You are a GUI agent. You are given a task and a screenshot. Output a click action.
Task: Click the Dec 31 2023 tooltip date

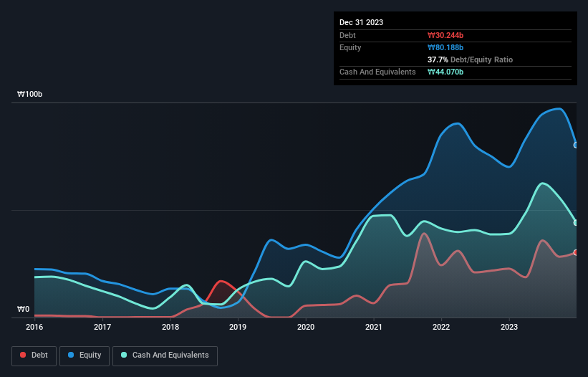point(361,22)
